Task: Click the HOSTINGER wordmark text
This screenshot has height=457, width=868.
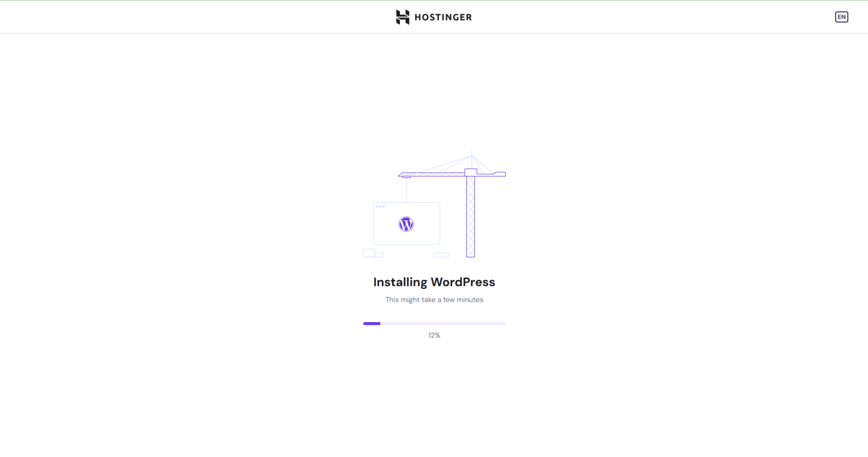Action: tap(443, 17)
